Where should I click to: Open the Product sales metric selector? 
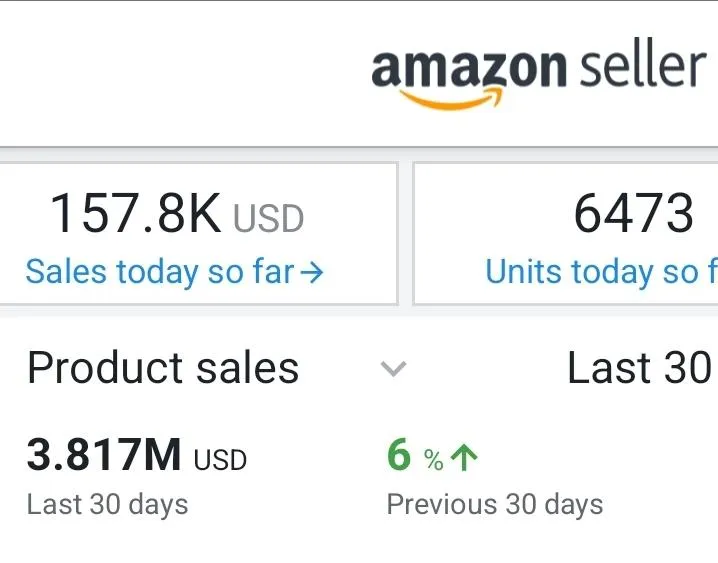tap(163, 368)
